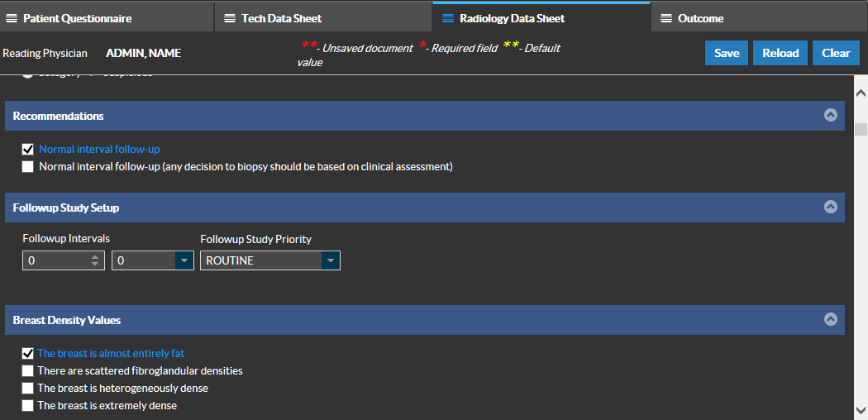Click the Patient Questionnaire tab hamburger icon
868x420 pixels.
coord(12,18)
